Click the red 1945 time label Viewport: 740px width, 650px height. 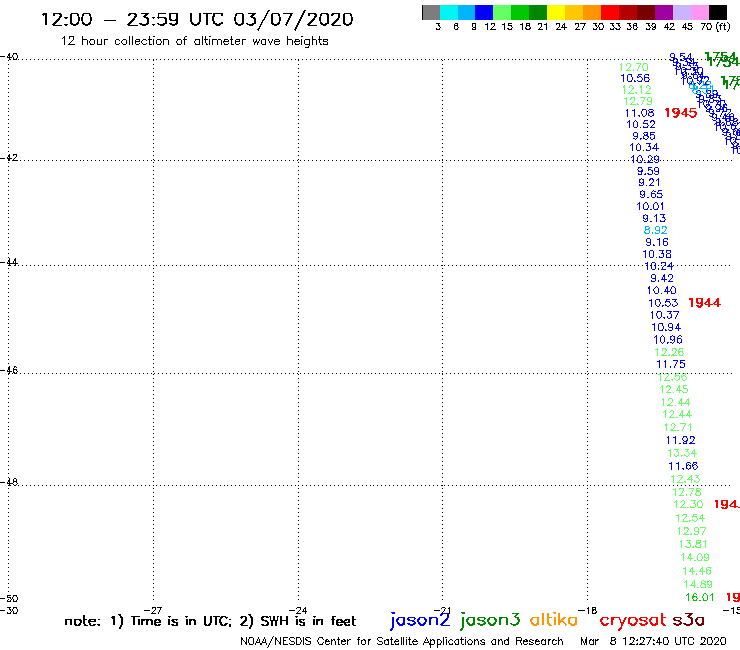681,113
